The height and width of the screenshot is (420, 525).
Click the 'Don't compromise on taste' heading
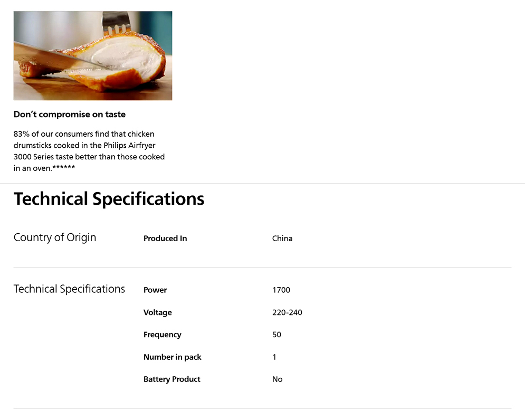70,114
